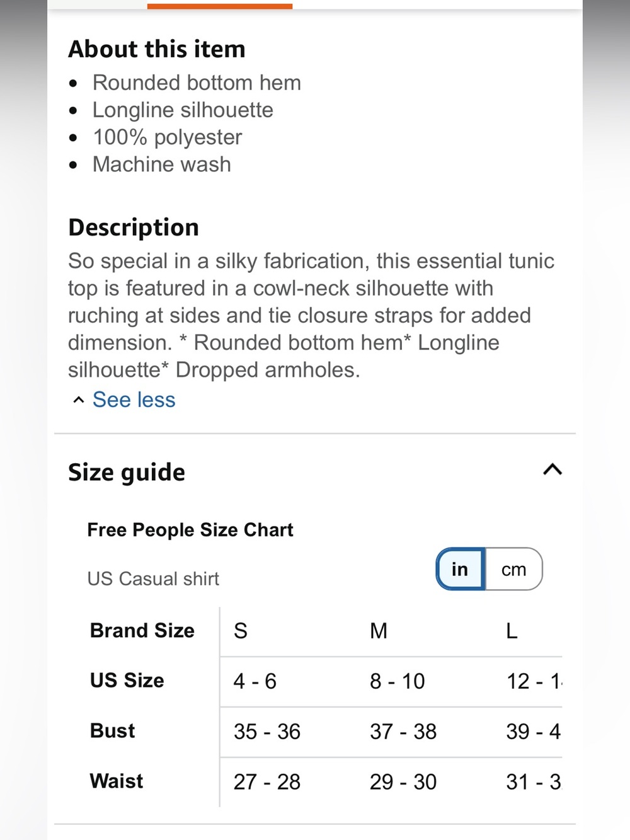Viewport: 630px width, 840px height.
Task: Click the Description heading
Action: [x=134, y=227]
